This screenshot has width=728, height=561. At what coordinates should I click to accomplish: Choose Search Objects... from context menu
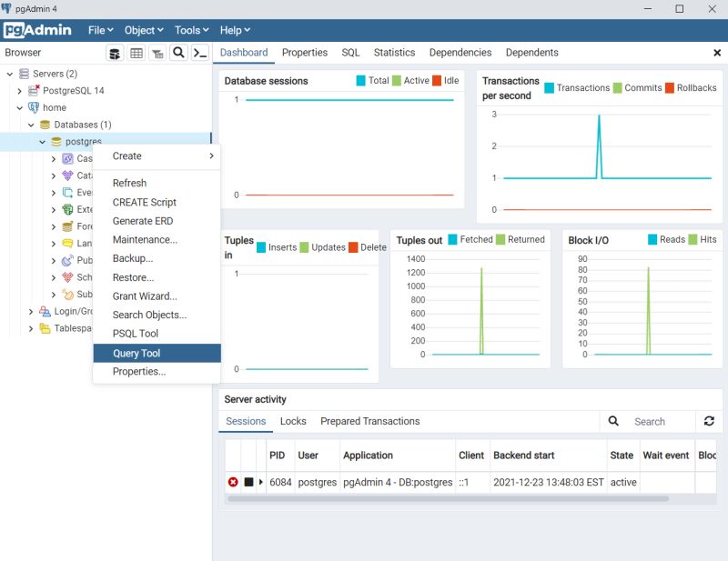coord(157,316)
